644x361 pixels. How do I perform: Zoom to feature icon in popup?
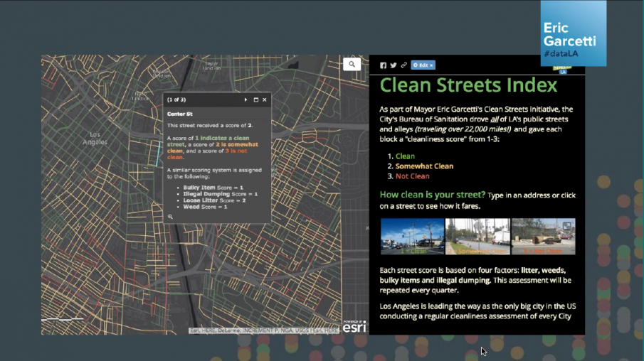point(170,217)
